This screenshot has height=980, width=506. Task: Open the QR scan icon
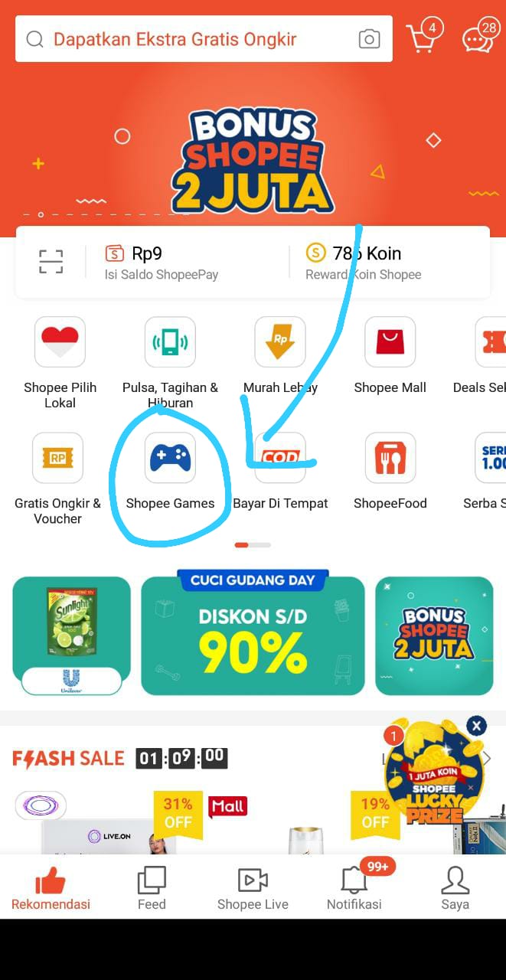tap(51, 262)
